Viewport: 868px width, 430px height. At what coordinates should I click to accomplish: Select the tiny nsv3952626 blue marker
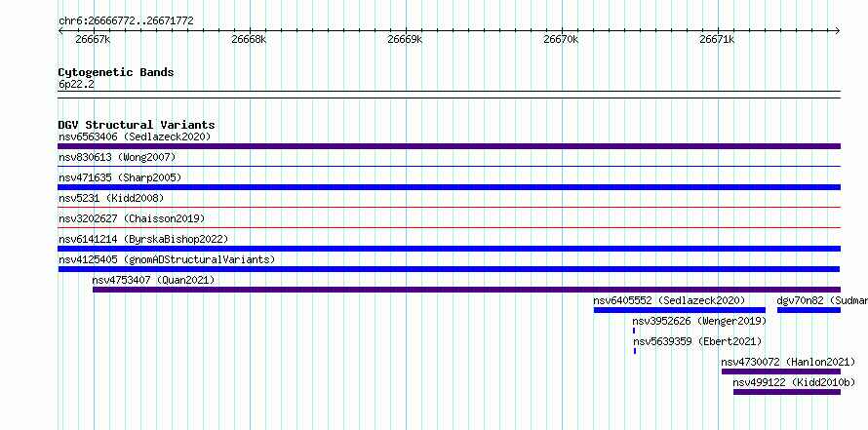[634, 331]
